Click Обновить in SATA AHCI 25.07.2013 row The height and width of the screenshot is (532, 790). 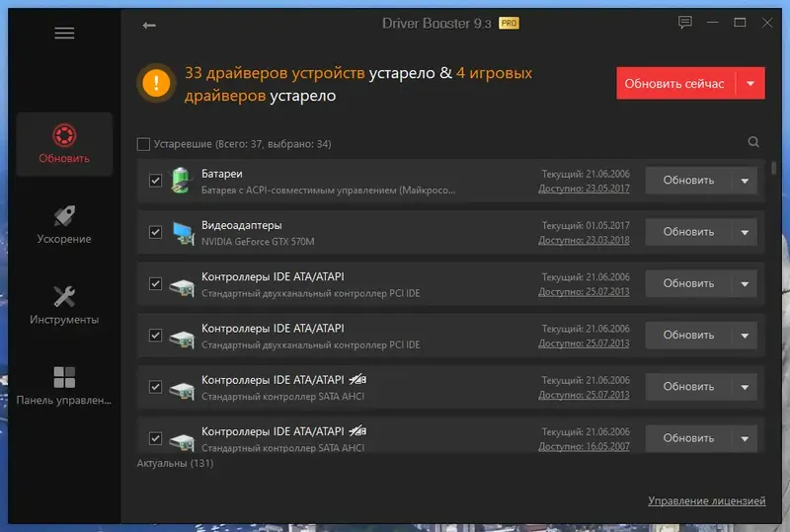pyautogui.click(x=688, y=387)
